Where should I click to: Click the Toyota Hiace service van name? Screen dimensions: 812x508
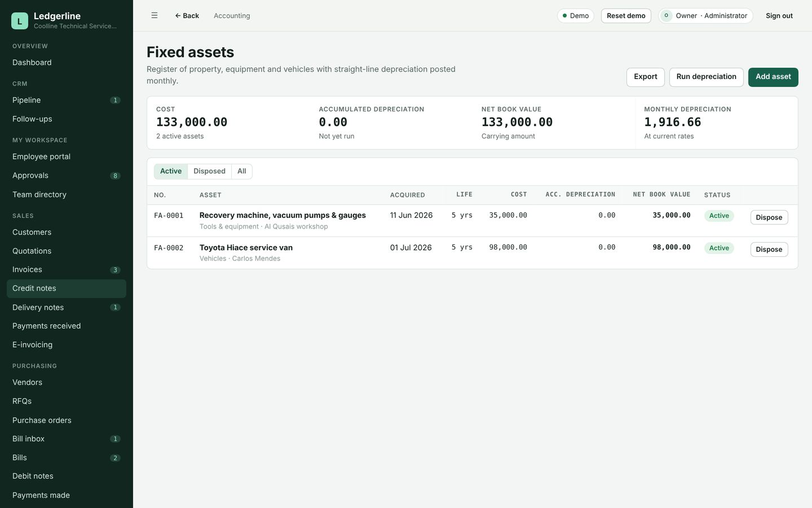246,248
